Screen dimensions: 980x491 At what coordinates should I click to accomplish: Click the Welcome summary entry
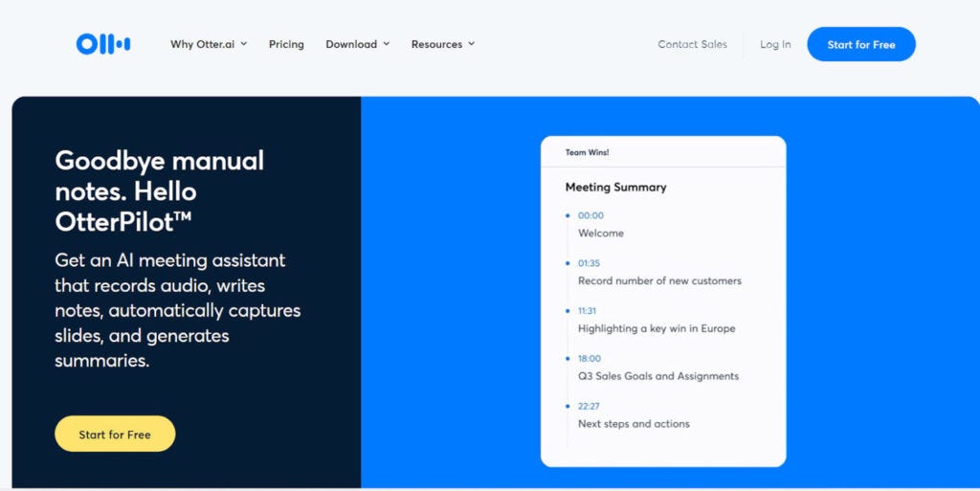pyautogui.click(x=601, y=233)
